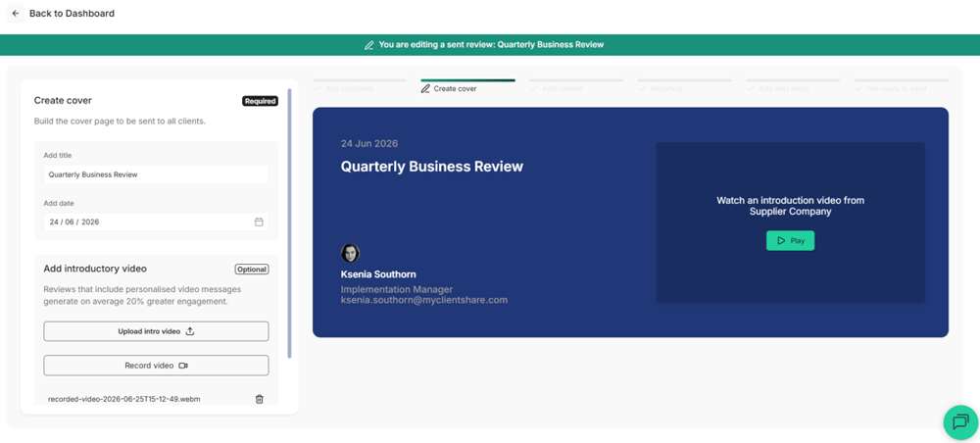Click the pencil icon in the green banner

coord(368,45)
